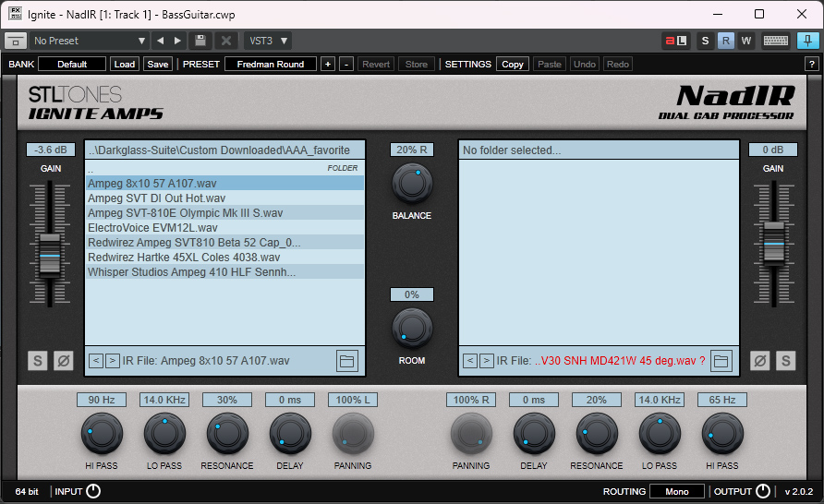Click the Copy settings button
824x504 pixels.
513,64
